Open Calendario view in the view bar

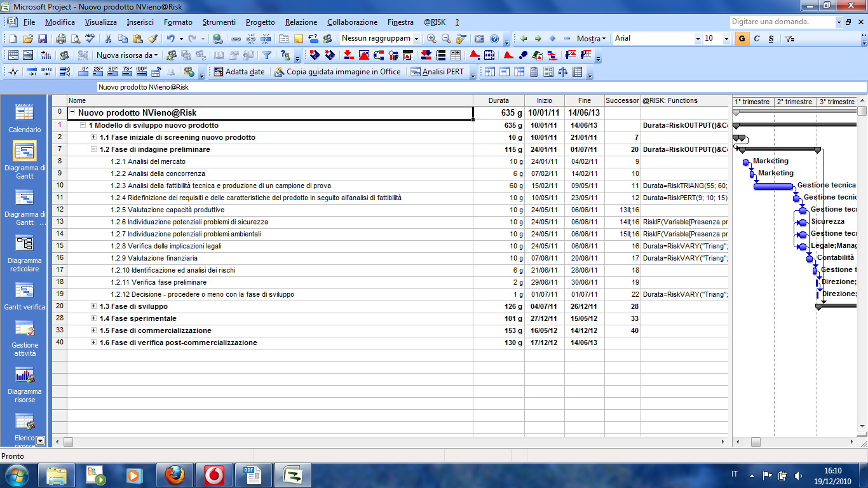(25, 118)
